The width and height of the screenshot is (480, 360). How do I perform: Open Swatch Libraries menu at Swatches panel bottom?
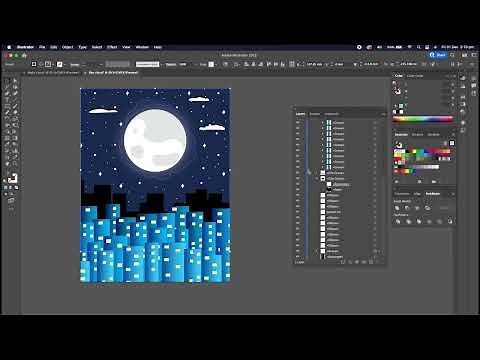pyautogui.click(x=397, y=182)
